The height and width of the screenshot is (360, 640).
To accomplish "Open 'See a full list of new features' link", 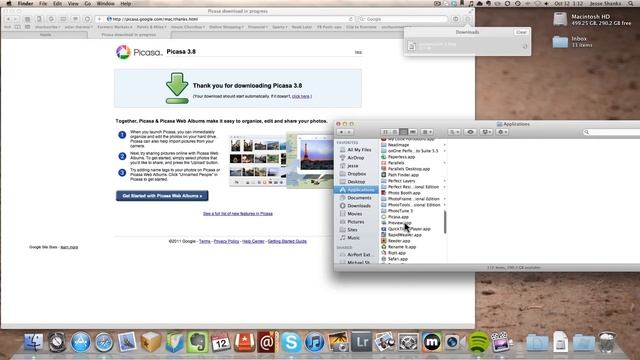I will (238, 213).
